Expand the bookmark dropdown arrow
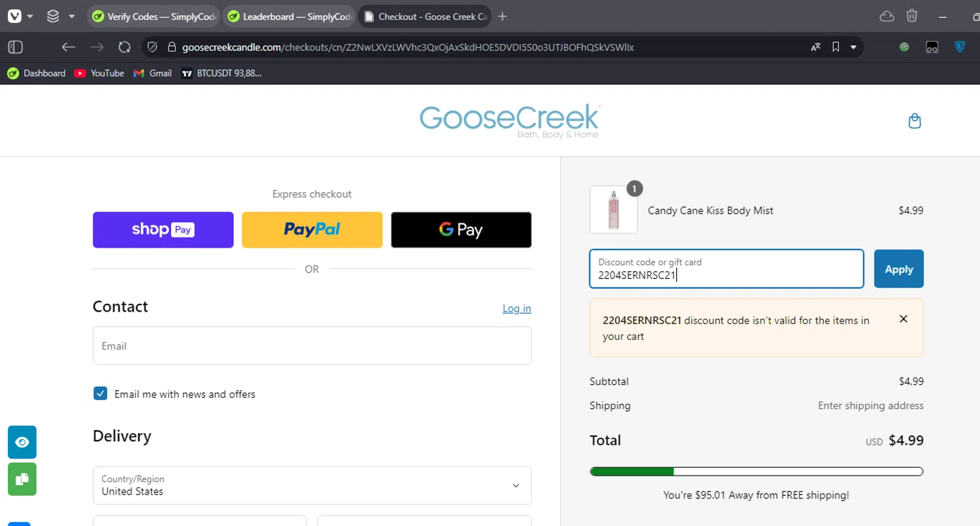This screenshot has width=980, height=526. [x=853, y=47]
